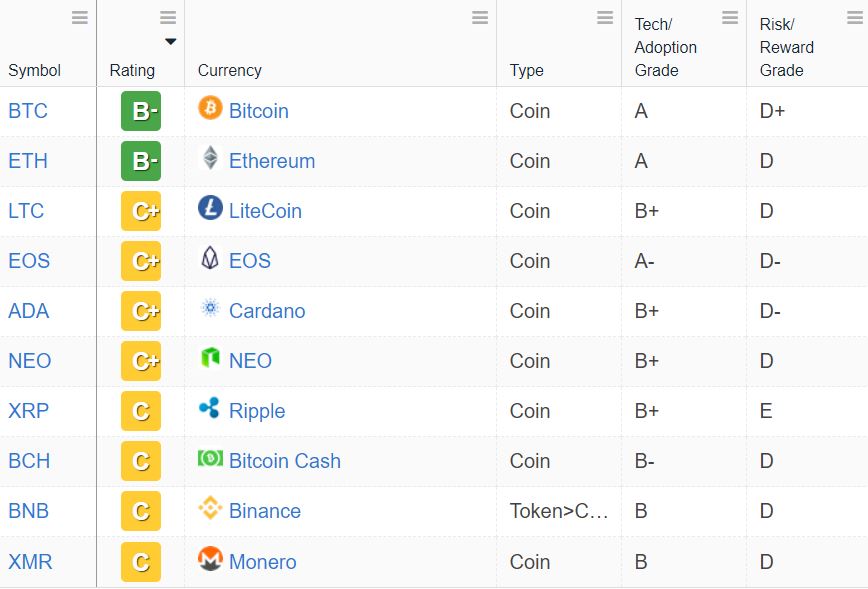Open the Cardano currency link

(x=267, y=311)
